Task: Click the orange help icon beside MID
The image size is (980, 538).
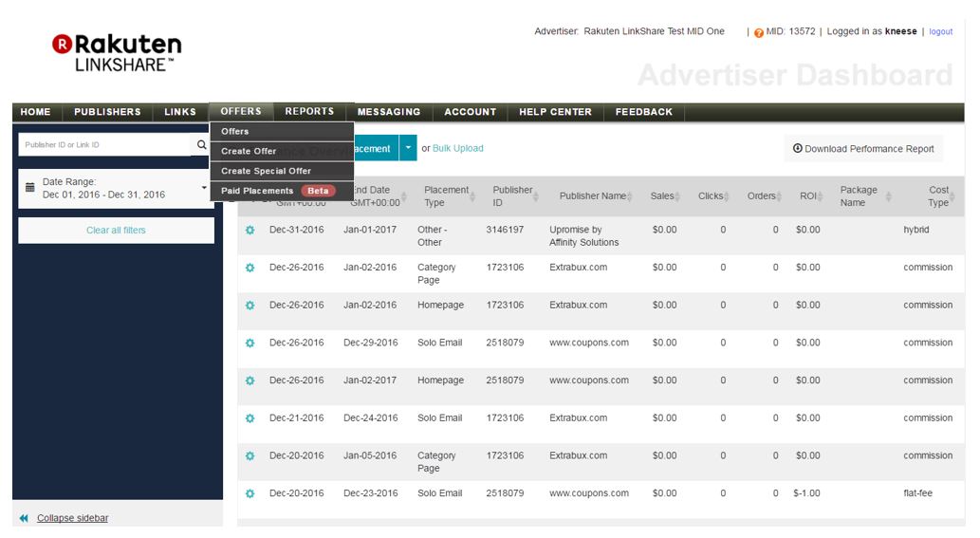Action: (x=759, y=32)
